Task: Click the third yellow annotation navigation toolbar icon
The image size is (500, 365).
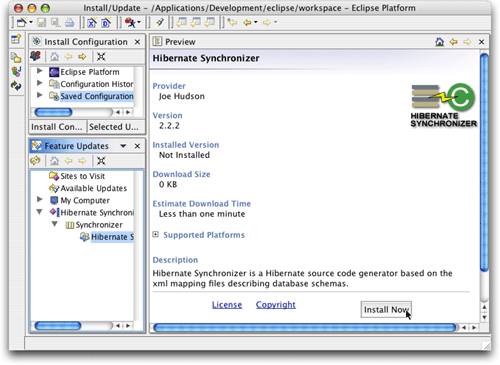Action: click(210, 22)
